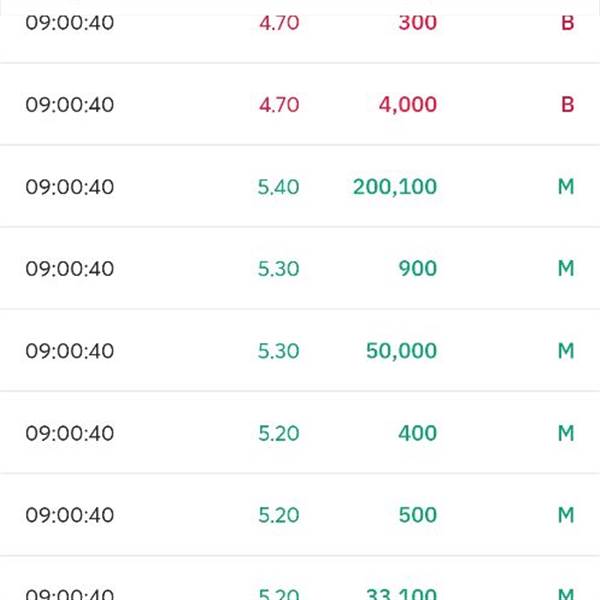Select the timestamp of the 4,000 trade
The image size is (600, 600).
tap(70, 105)
